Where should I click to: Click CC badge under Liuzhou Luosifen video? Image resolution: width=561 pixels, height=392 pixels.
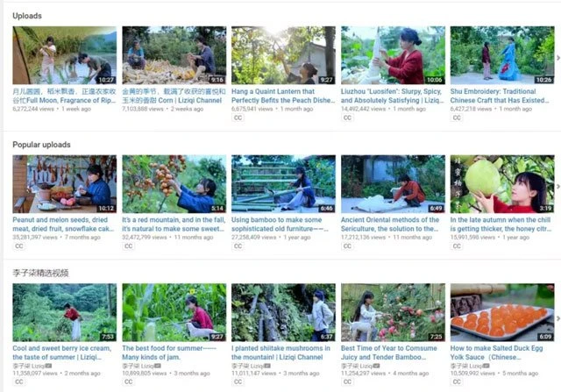347,118
